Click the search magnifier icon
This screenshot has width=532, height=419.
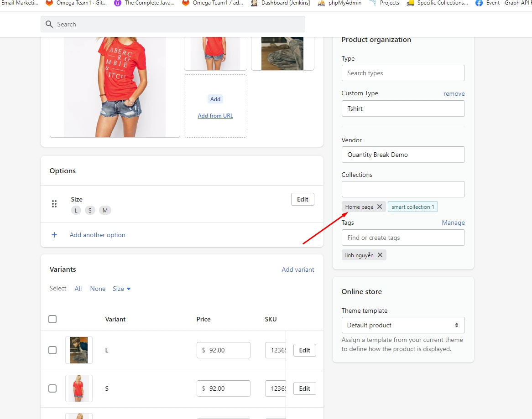[x=49, y=24]
